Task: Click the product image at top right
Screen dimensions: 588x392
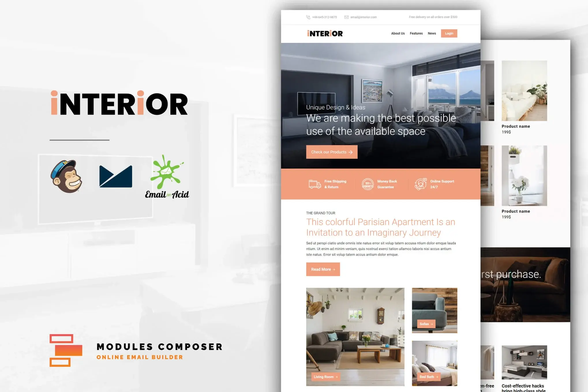Action: (x=524, y=91)
